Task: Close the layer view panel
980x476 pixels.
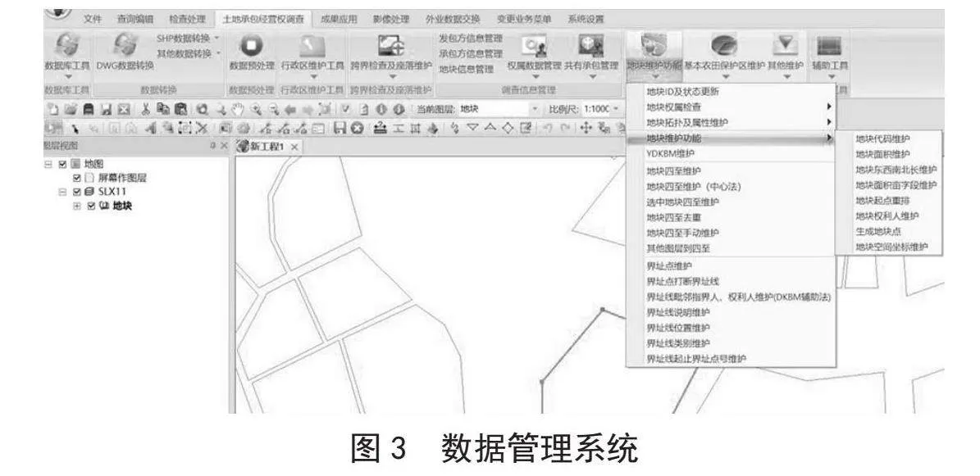Action: pos(224,147)
